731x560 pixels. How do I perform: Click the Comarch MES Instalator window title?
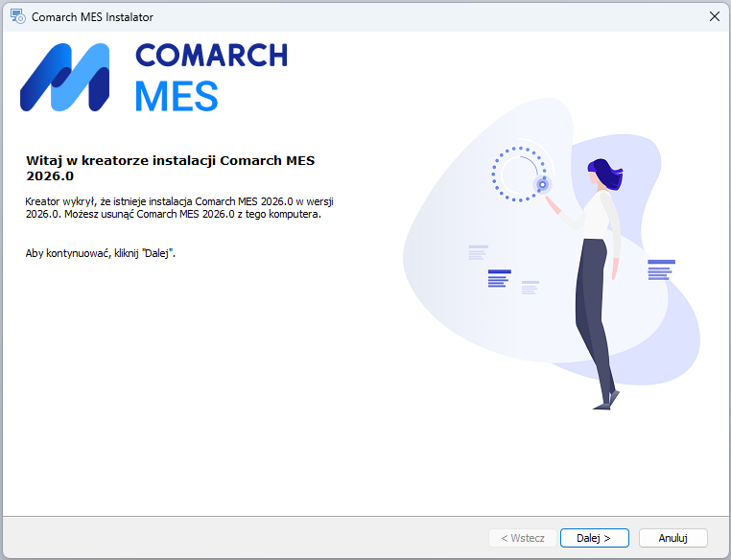point(92,17)
